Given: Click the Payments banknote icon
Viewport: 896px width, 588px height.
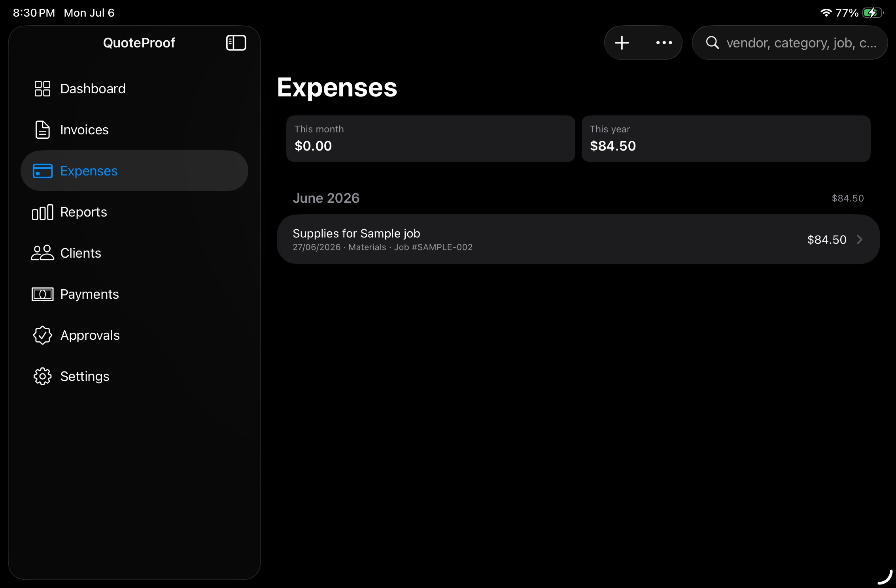Looking at the screenshot, I should [42, 294].
